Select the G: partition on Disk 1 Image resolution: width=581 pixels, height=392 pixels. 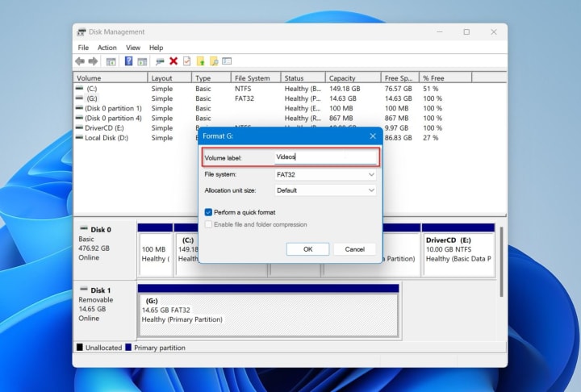268,315
